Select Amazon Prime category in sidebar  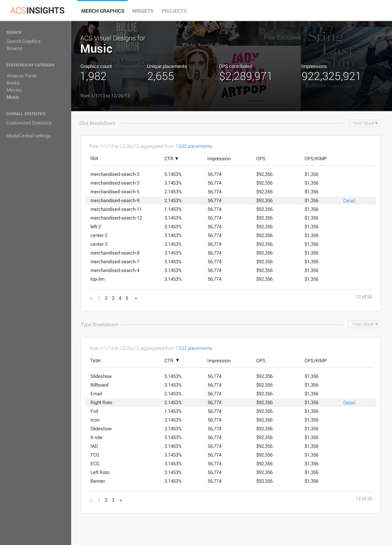tap(21, 76)
